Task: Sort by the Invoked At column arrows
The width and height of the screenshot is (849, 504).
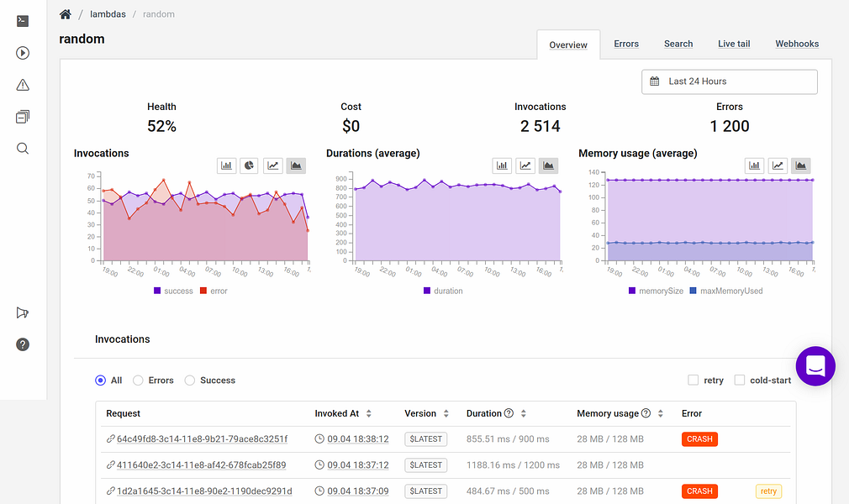Action: tap(369, 413)
